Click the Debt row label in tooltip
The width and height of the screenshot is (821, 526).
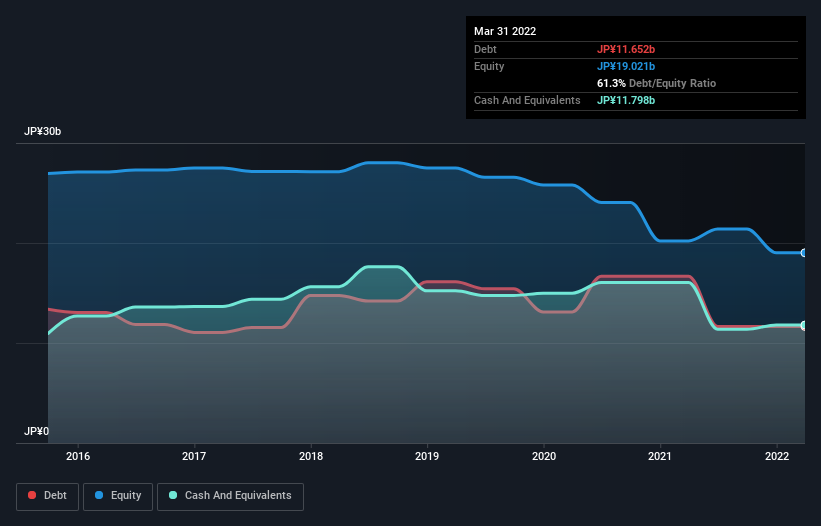pos(485,49)
